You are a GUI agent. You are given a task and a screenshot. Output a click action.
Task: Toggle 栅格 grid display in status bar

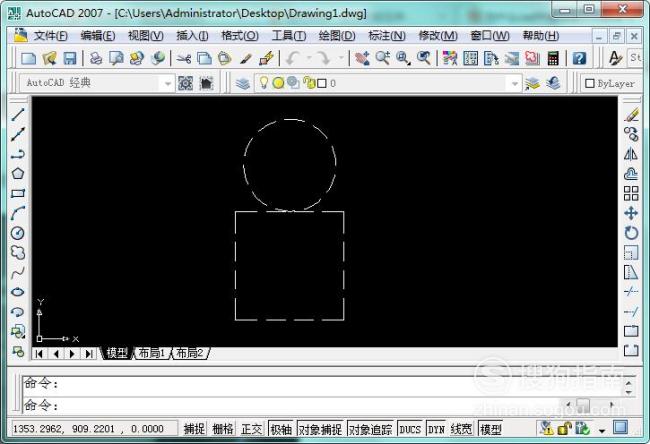[222, 429]
